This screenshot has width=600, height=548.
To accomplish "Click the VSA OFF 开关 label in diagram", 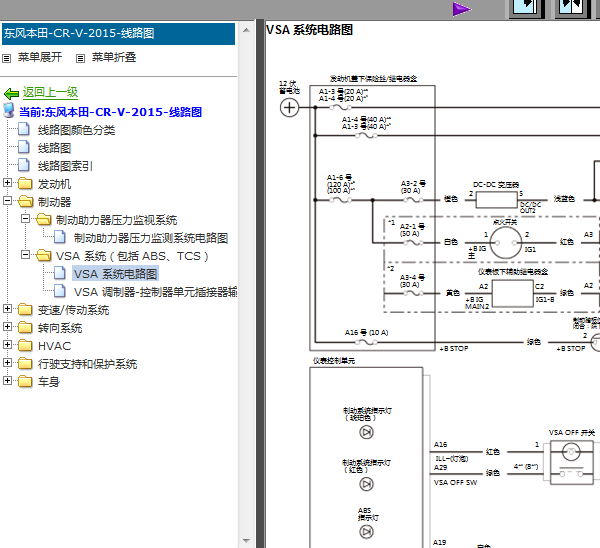I will coord(572,432).
